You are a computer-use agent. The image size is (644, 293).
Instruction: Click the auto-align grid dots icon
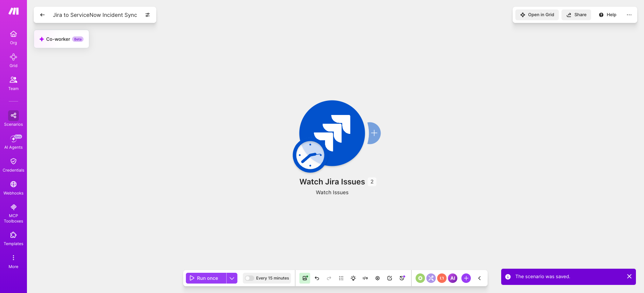point(341,278)
